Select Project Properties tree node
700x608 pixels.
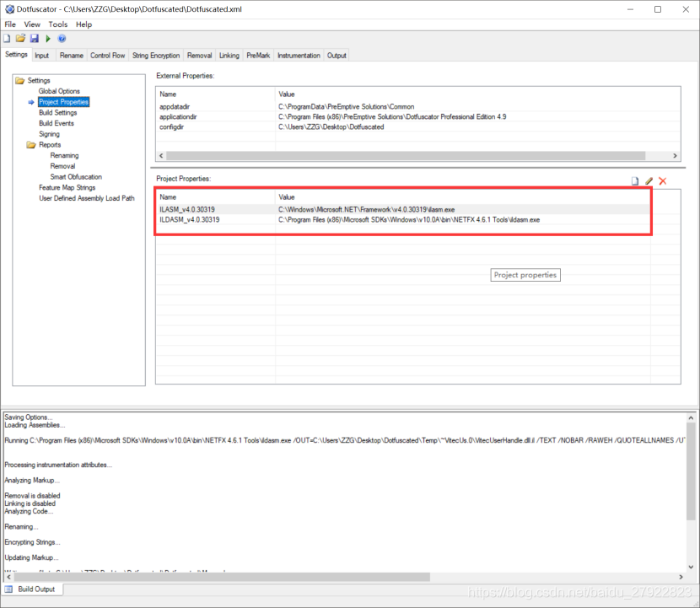point(63,102)
